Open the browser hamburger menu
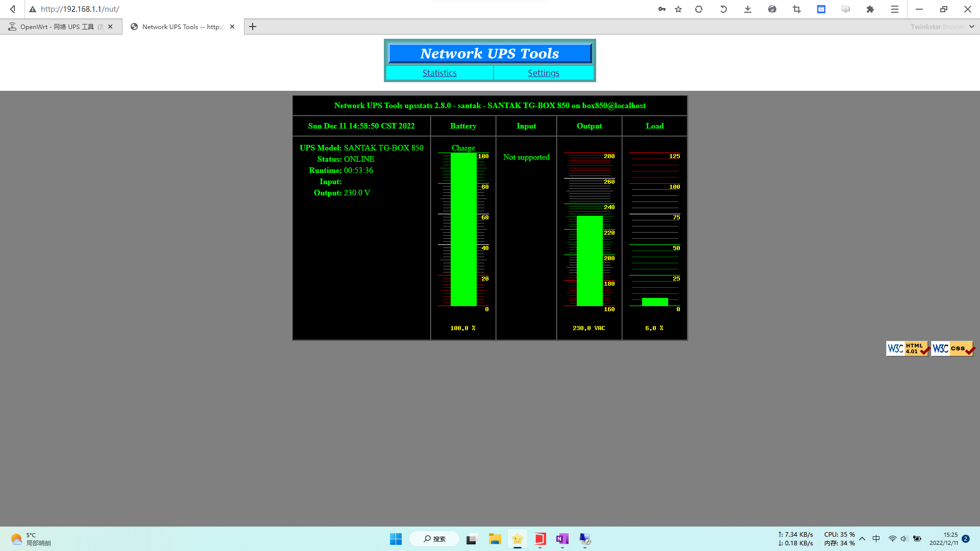Screen dimensions: 980x551 [895, 9]
